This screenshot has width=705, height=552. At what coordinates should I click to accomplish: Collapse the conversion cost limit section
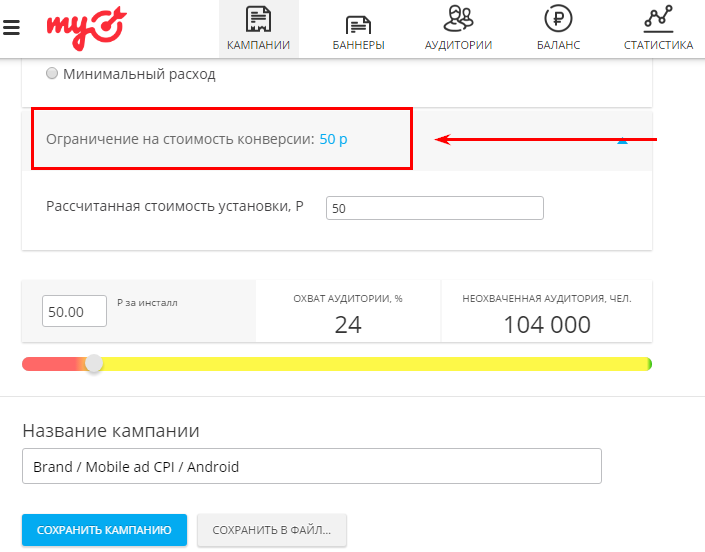tap(622, 140)
